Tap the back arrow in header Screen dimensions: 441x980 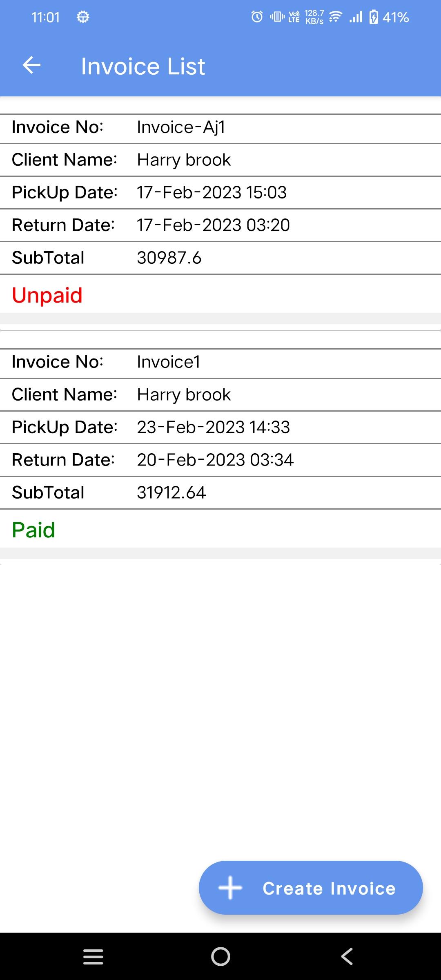pyautogui.click(x=31, y=65)
